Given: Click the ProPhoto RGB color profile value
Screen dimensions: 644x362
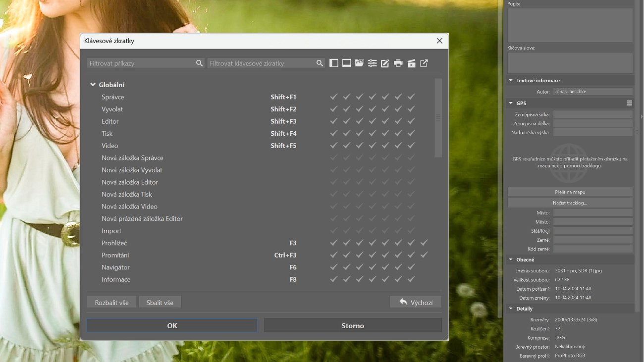Looking at the screenshot, I should pos(570,356).
